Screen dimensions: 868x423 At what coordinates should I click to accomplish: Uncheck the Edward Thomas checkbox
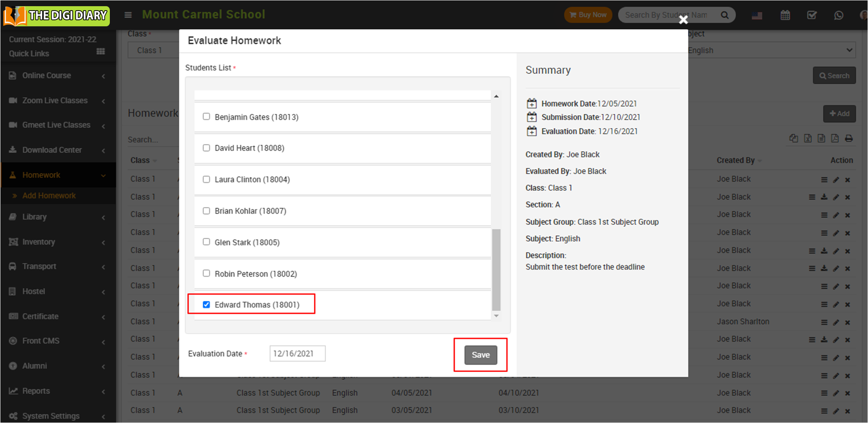click(207, 305)
